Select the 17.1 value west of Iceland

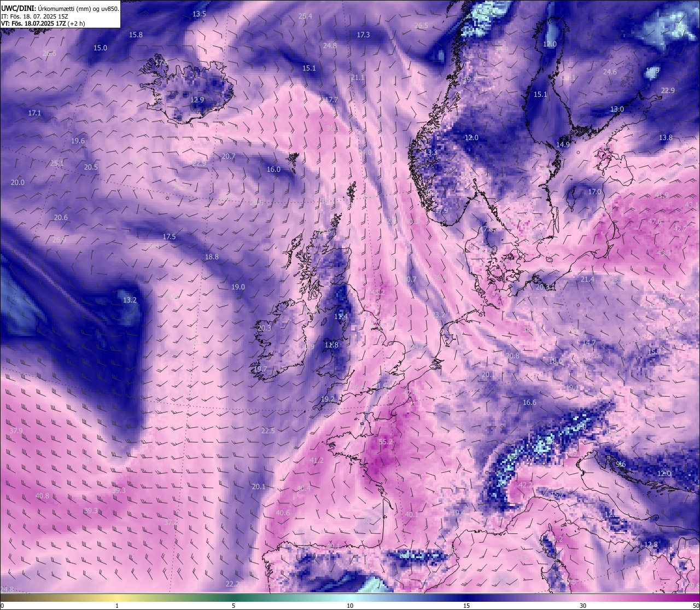34,113
